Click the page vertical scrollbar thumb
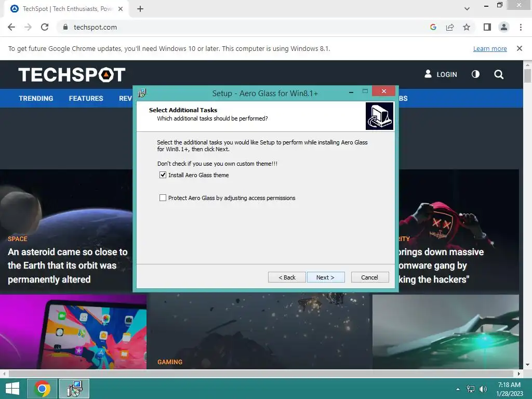The image size is (532, 399). (527, 76)
